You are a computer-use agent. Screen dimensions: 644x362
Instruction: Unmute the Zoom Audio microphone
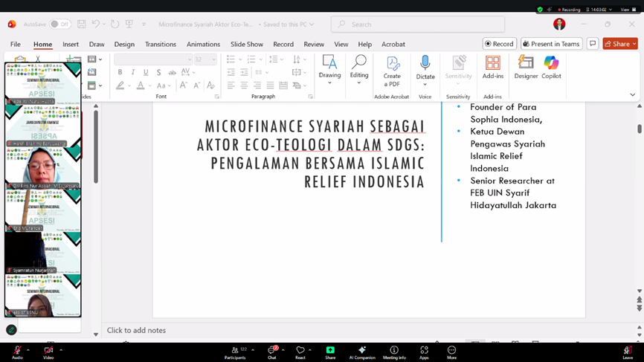click(x=16, y=350)
